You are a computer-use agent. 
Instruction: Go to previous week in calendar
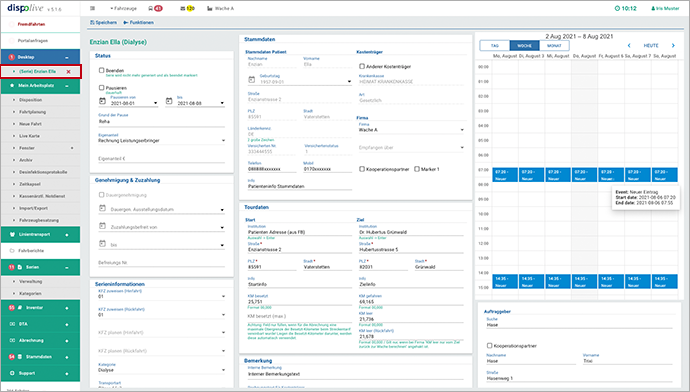629,45
